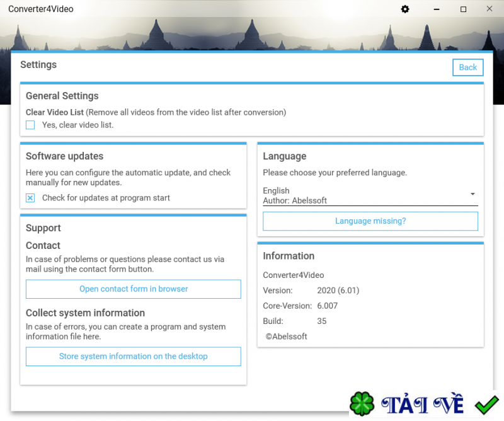Click the Settings page heading
Image resolution: width=504 pixels, height=421 pixels.
click(38, 64)
